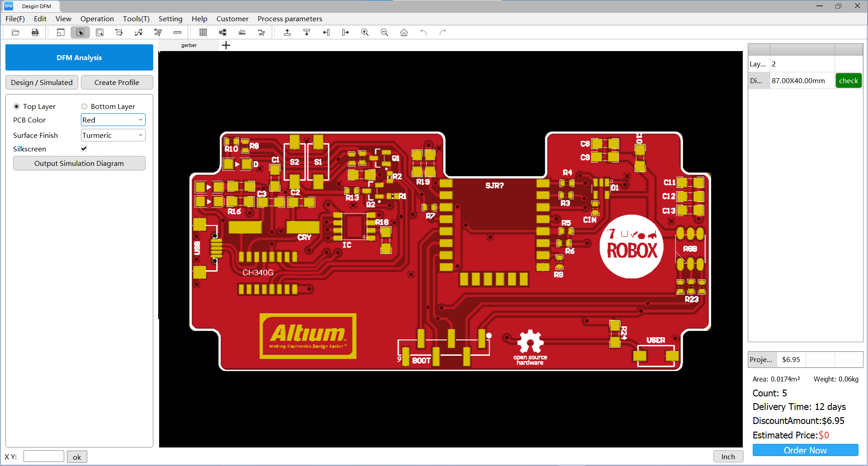This screenshot has height=466, width=868.
Task: Export the board view as PDF
Action: [x=35, y=32]
